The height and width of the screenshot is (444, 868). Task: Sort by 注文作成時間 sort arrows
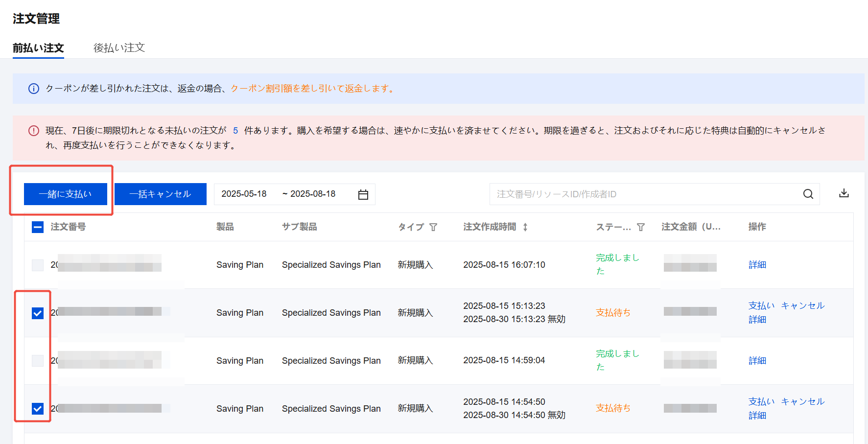(x=525, y=227)
